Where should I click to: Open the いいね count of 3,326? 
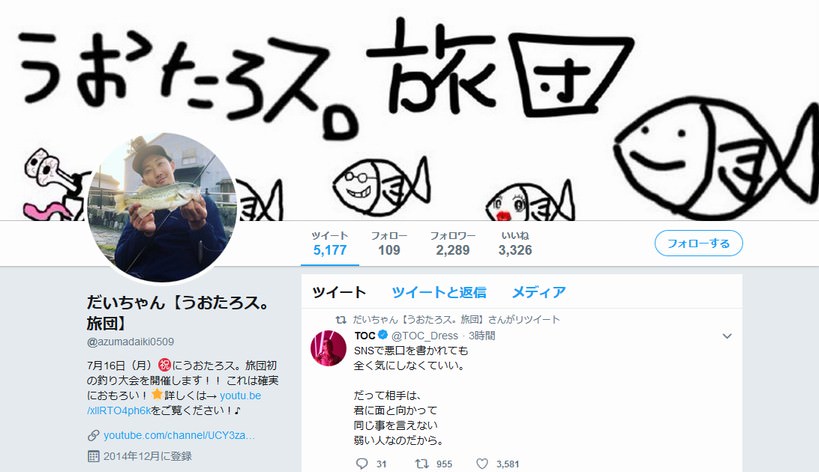tap(515, 243)
